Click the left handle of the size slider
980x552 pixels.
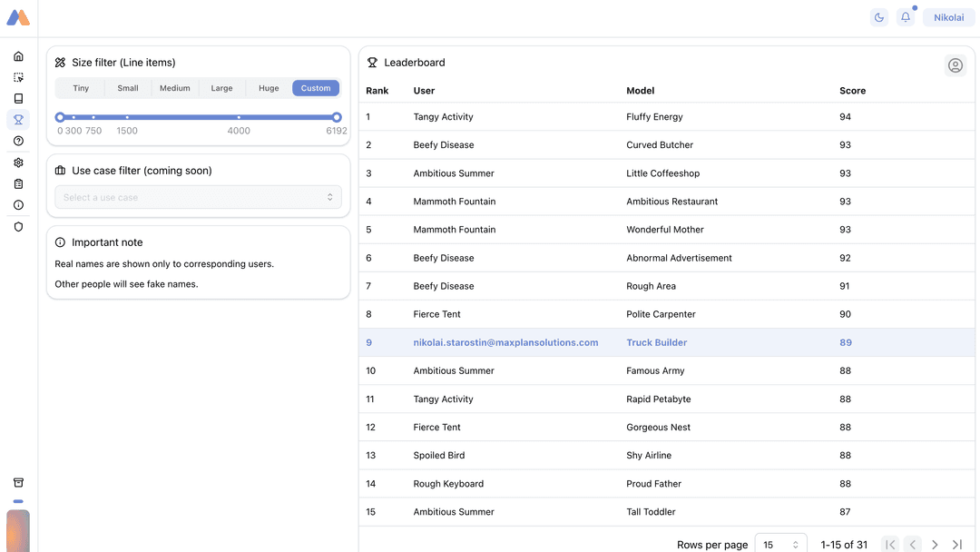[60, 117]
